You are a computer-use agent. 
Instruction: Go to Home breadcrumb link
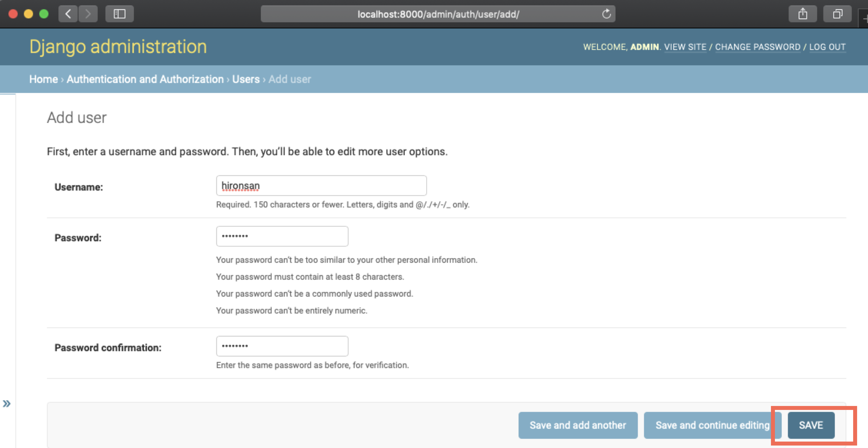coord(44,79)
